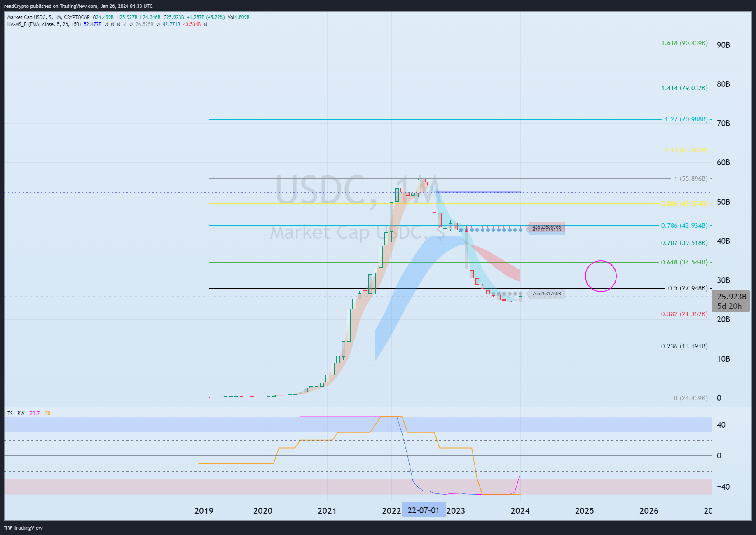Click the 2020 label on time axis
The width and height of the screenshot is (756, 535).
263,511
